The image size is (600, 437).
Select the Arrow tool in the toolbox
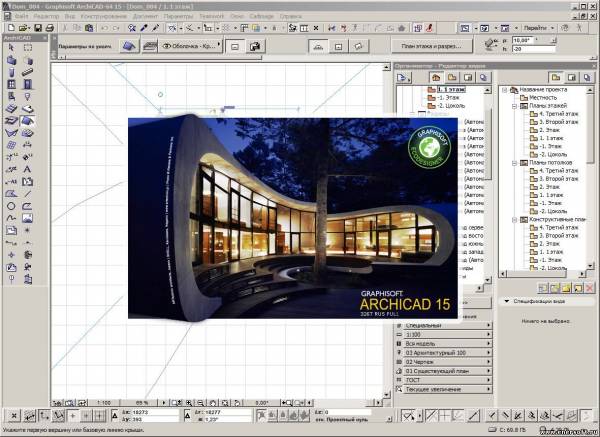point(11,47)
